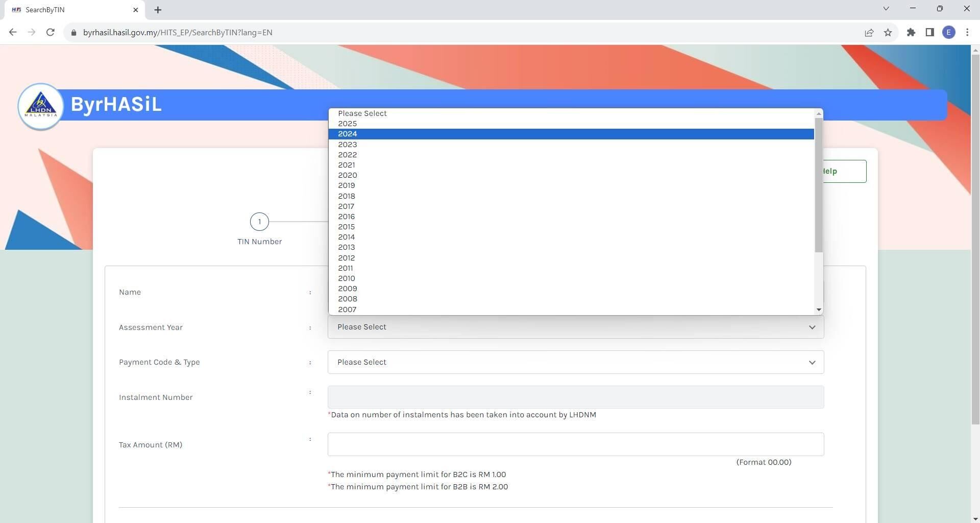Select year 2007 option

(571, 310)
